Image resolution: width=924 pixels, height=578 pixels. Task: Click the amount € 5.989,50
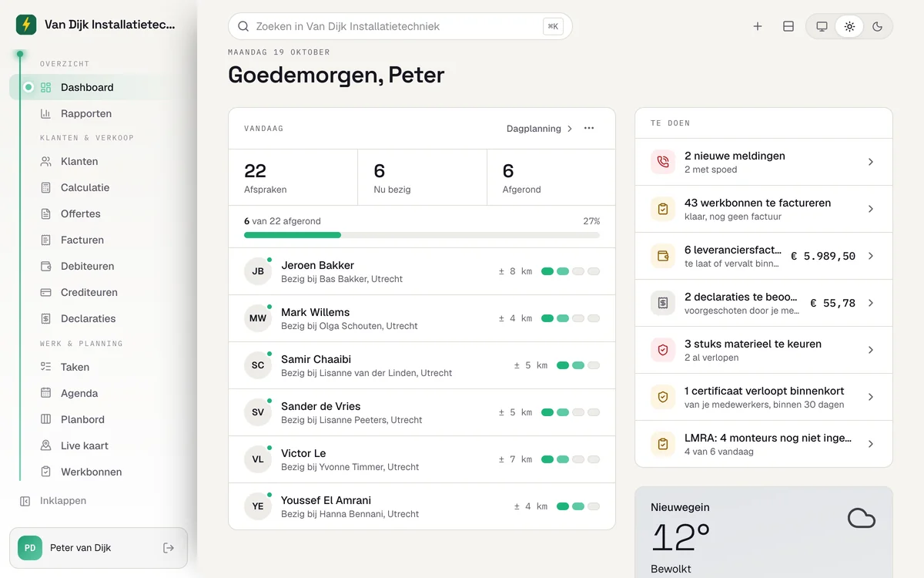click(823, 256)
